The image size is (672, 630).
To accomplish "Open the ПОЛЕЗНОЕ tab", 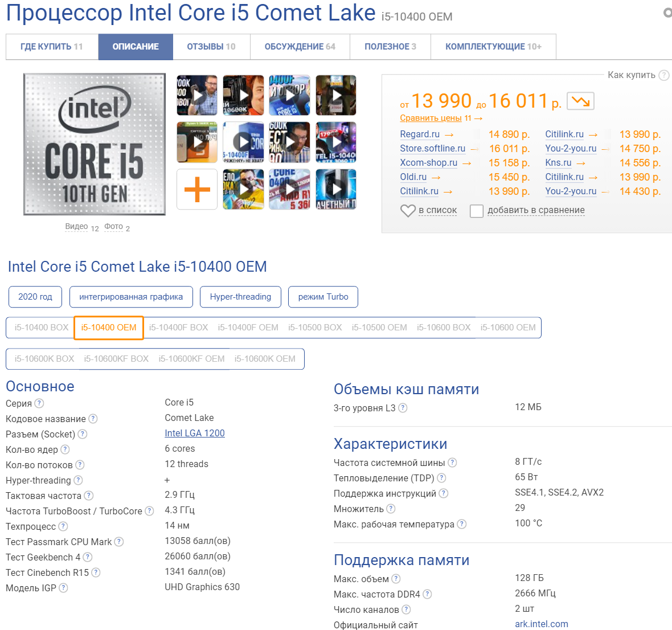I will tap(391, 47).
